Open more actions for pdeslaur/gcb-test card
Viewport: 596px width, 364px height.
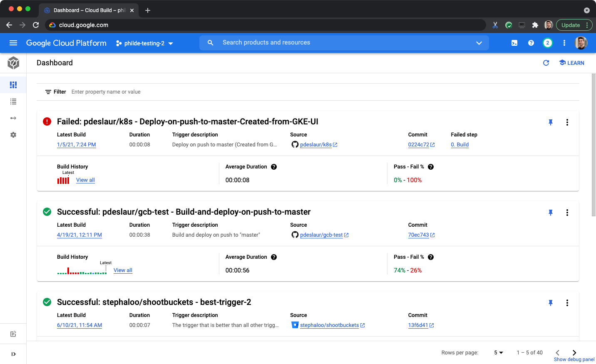click(x=567, y=213)
